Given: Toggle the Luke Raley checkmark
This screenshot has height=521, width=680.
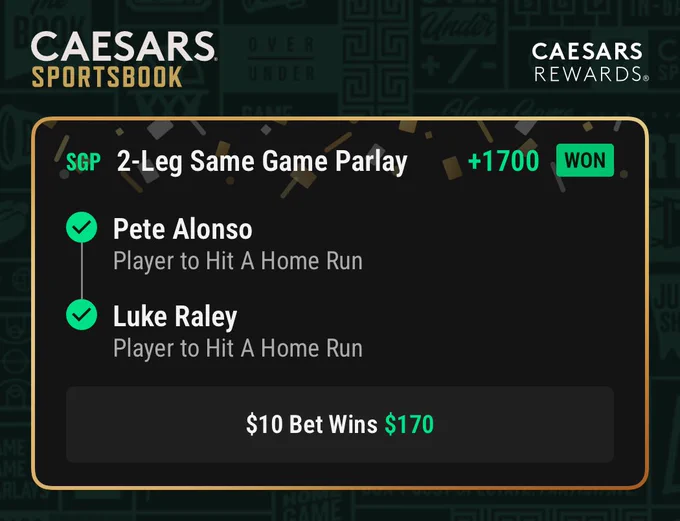Looking at the screenshot, I should point(82,315).
